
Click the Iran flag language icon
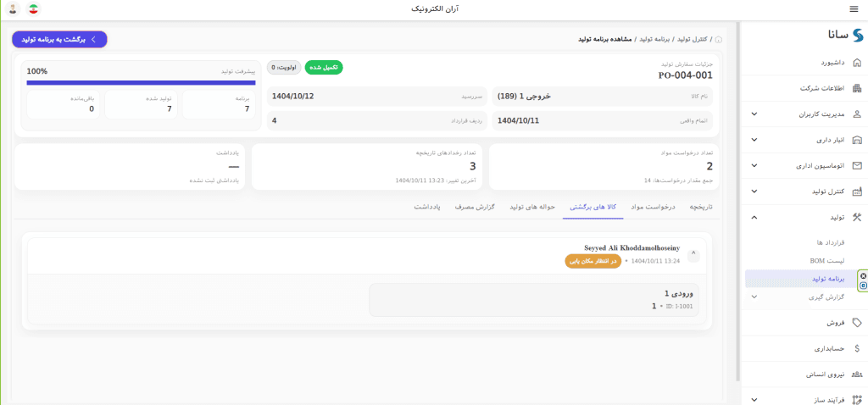tap(34, 9)
